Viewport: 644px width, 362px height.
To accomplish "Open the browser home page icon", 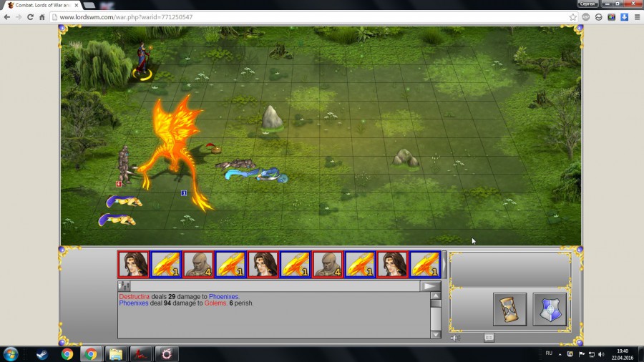I will 42,17.
